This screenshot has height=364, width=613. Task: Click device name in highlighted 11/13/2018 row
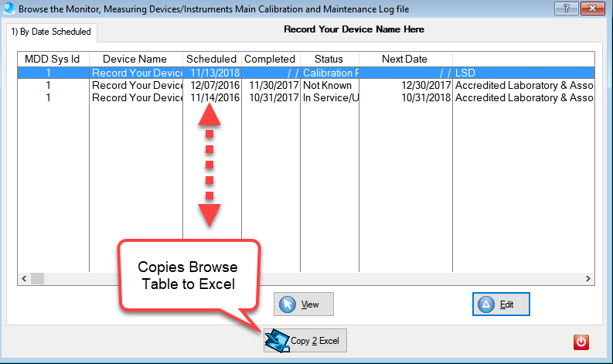point(137,73)
